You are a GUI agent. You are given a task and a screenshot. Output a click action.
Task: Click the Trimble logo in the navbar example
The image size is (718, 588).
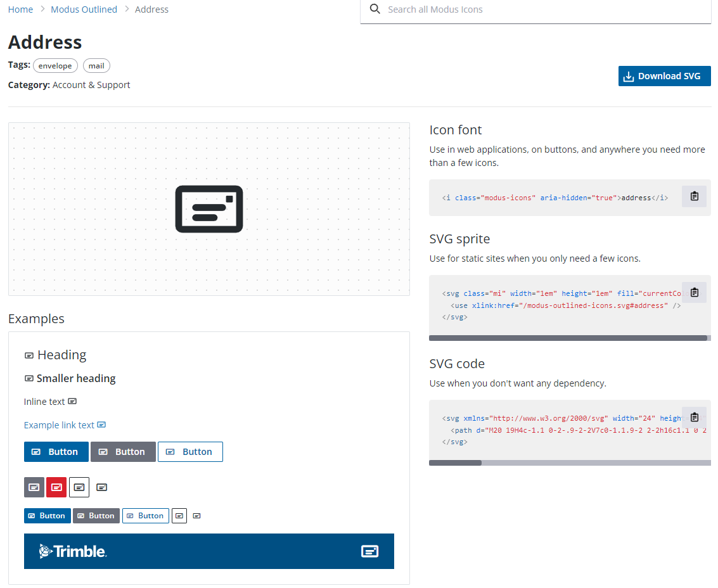point(72,551)
